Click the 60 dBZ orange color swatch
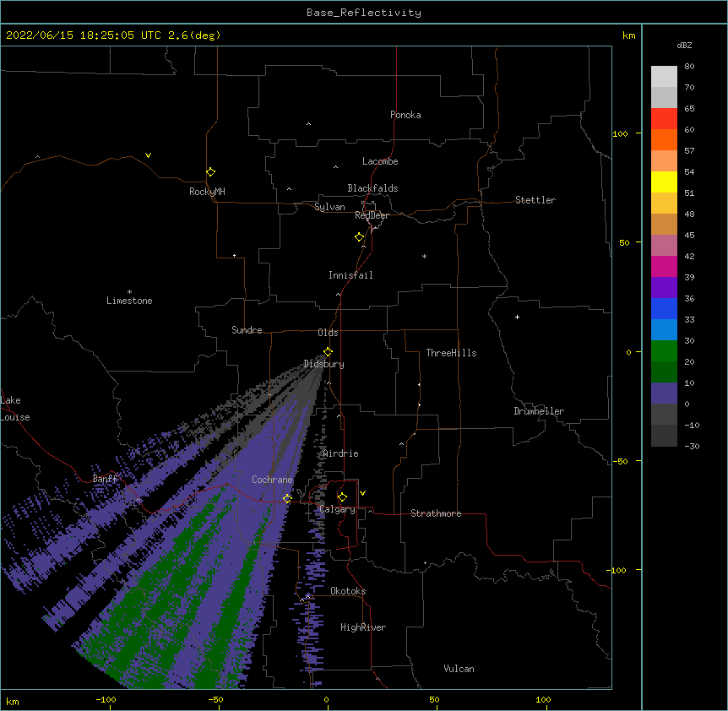Viewport: 728px width, 711px height. (x=664, y=139)
